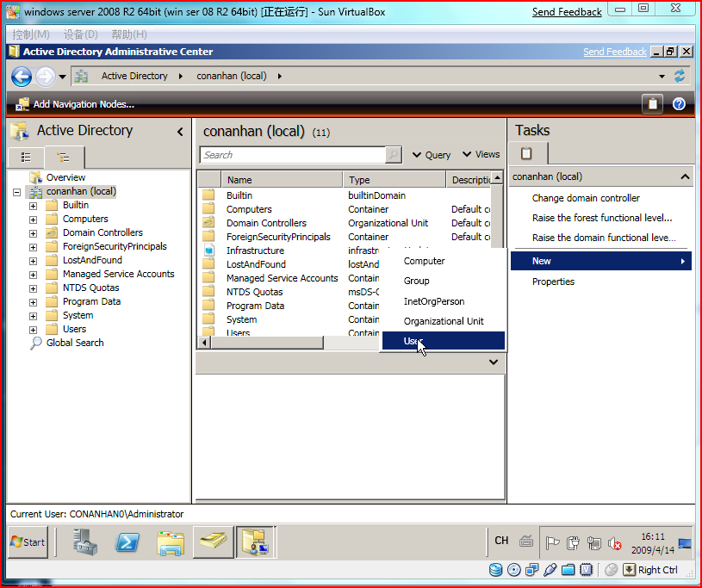Select Overview in the navigation tree
Image resolution: width=702 pixels, height=588 pixels.
tap(65, 177)
